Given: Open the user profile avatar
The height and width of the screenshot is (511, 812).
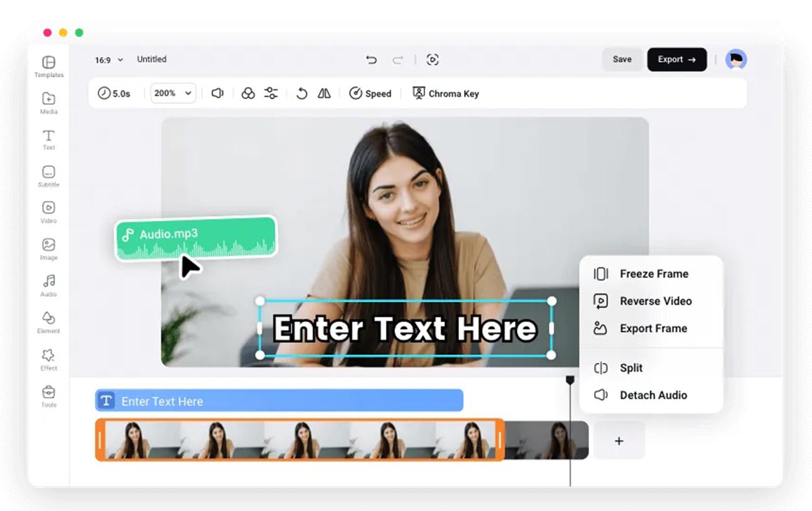Looking at the screenshot, I should pos(736,60).
